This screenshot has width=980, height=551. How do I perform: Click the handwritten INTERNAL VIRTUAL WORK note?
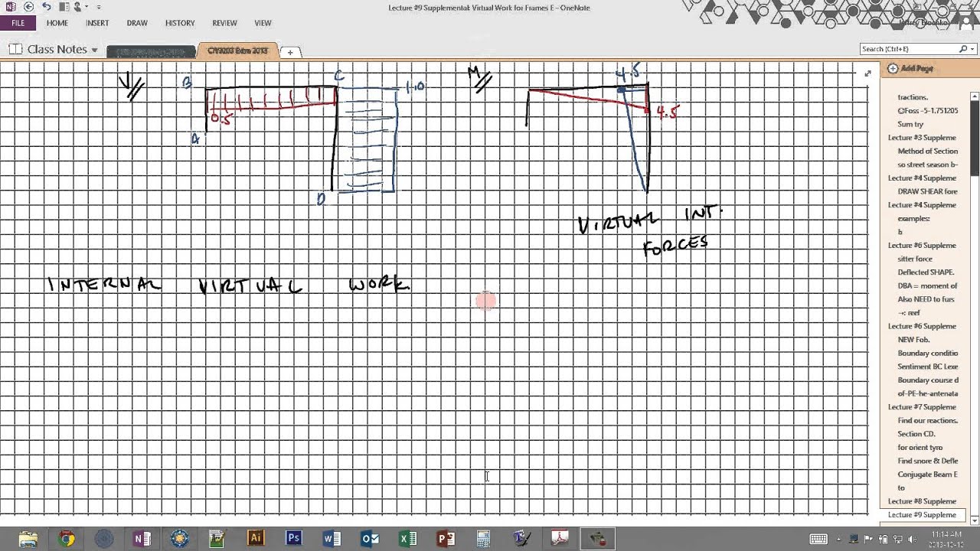[x=229, y=285]
